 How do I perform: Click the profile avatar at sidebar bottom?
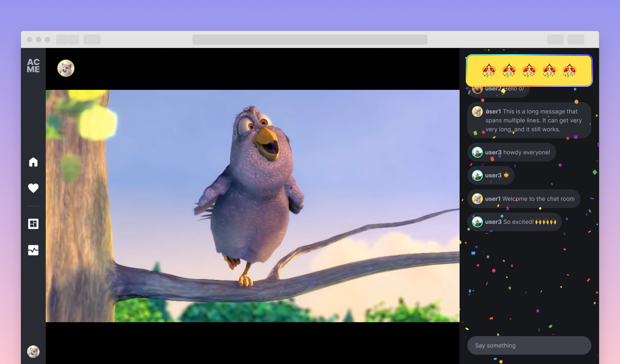pos(33,352)
